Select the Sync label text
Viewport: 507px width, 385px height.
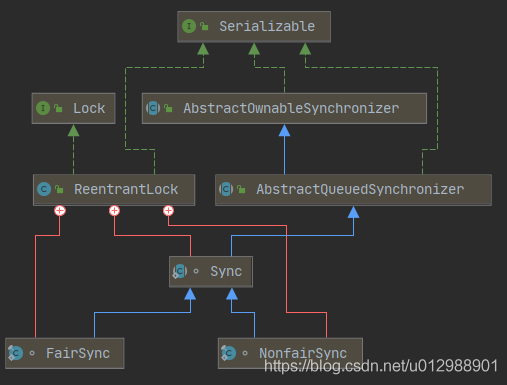click(x=226, y=271)
